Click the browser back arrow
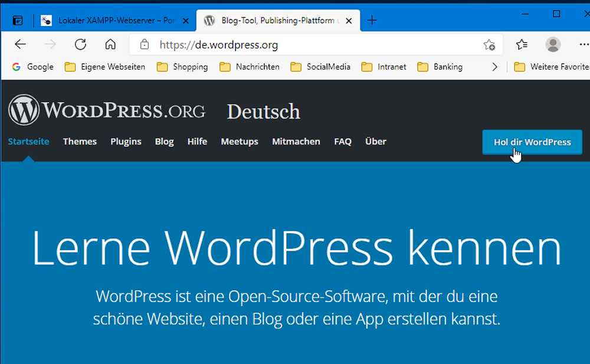The width and height of the screenshot is (590, 364). pos(20,44)
